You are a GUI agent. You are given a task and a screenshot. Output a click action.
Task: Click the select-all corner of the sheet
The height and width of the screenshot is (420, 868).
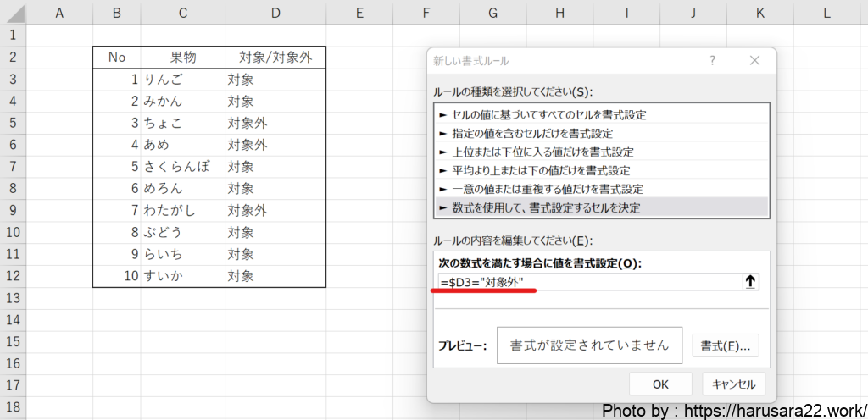click(x=13, y=13)
